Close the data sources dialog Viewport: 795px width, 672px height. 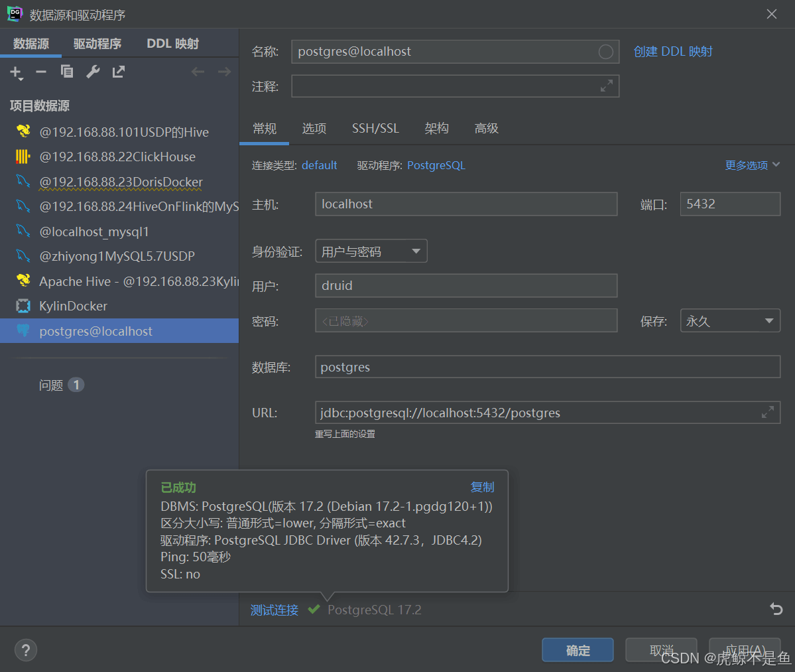[772, 14]
